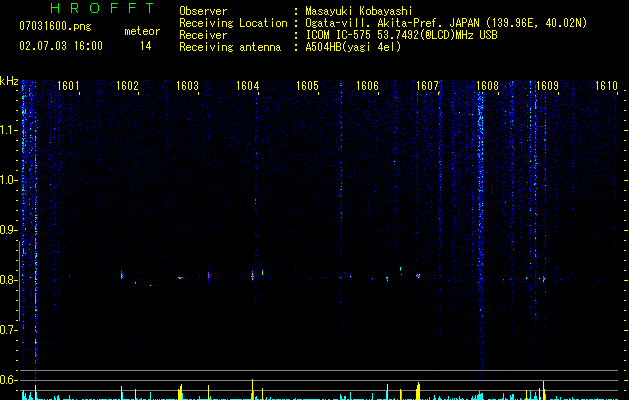The width and height of the screenshot is (629, 400).
Task: Select the A504HB(yagi 4el) antenna text
Action: (x=353, y=47)
